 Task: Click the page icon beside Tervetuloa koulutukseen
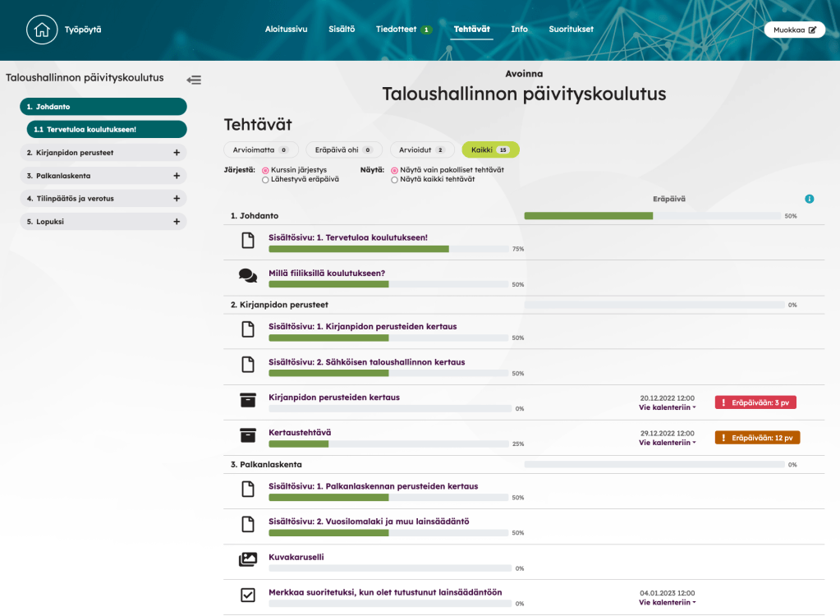[247, 240]
